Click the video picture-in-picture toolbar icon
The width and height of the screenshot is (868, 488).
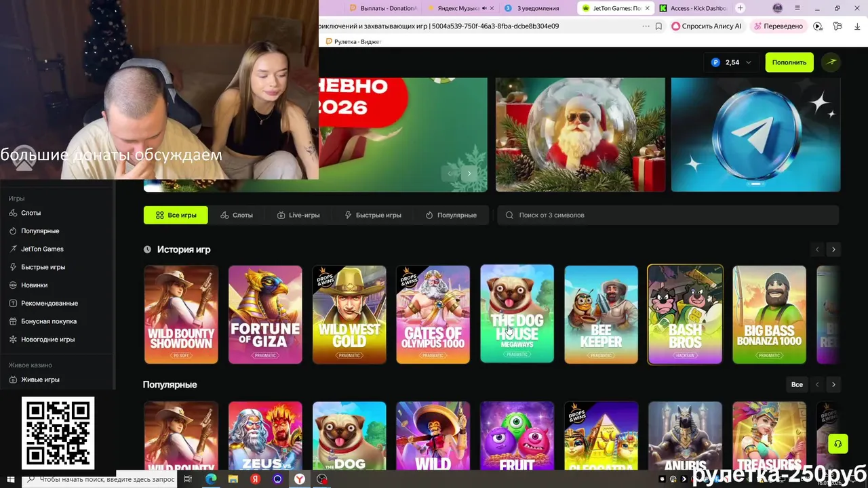[818, 26]
